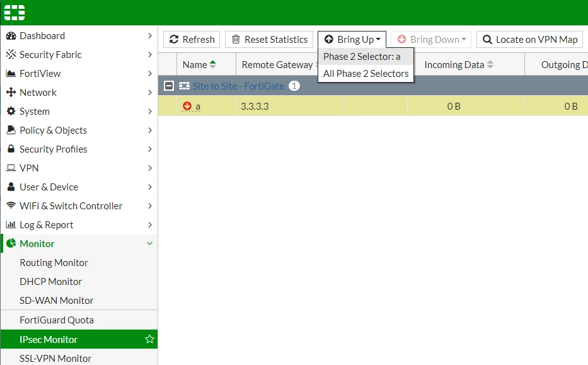Select IPsec Monitor menu item
This screenshot has height=365, width=588.
pyautogui.click(x=79, y=339)
